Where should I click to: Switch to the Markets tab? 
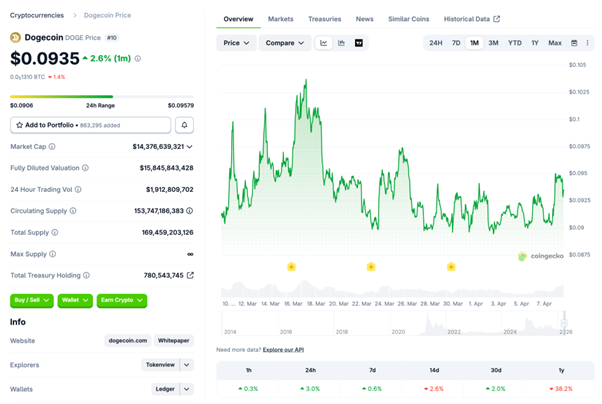click(281, 19)
